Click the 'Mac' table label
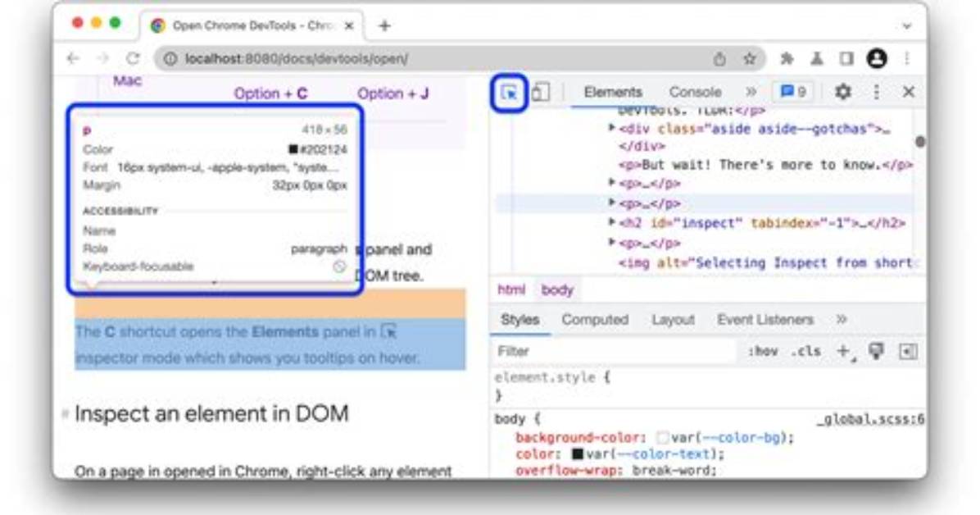Screen dimensions: 980x515 click(x=128, y=80)
